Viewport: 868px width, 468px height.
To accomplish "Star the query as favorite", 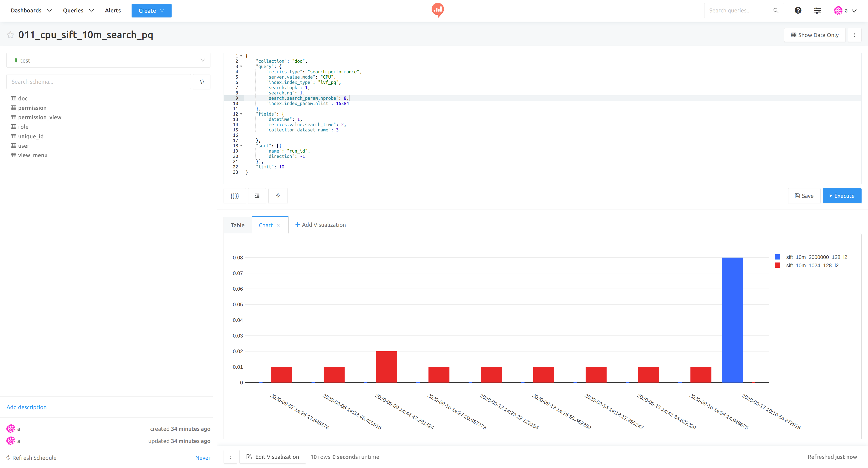I will click(10, 35).
